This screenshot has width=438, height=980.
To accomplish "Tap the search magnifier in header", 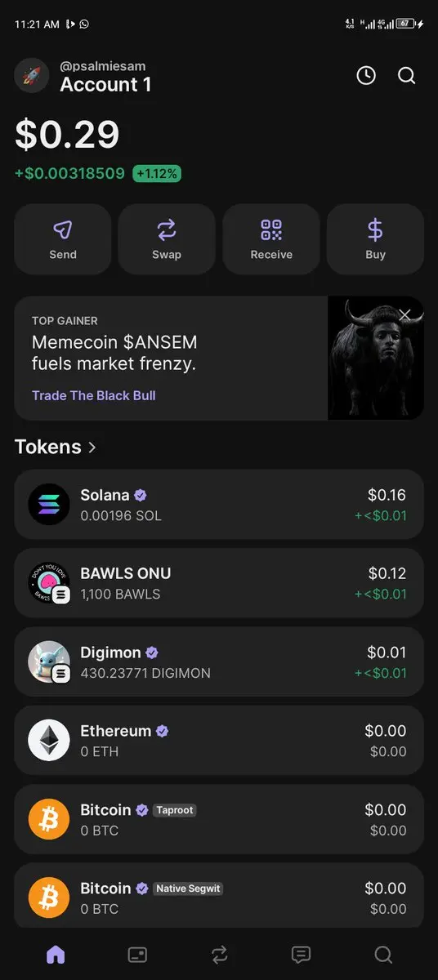I will [407, 76].
